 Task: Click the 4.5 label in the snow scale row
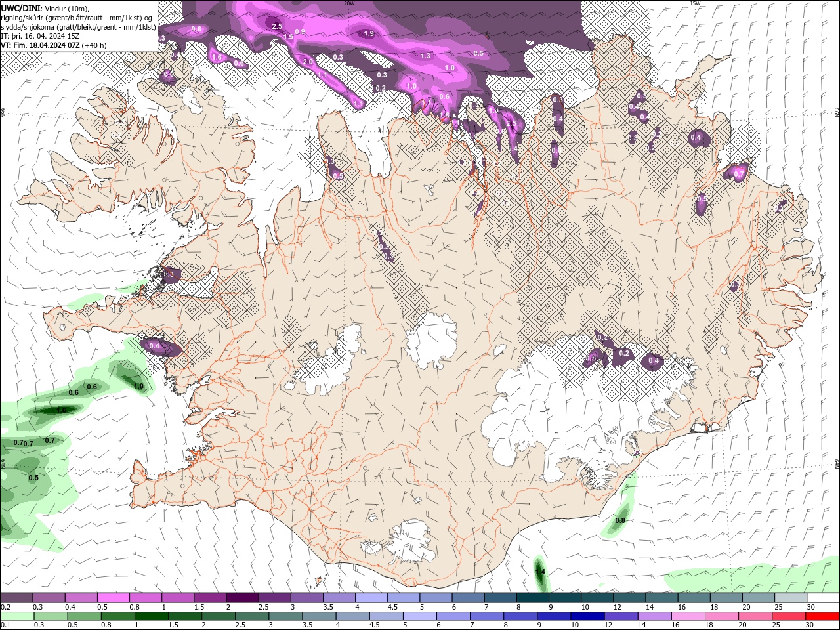392,607
